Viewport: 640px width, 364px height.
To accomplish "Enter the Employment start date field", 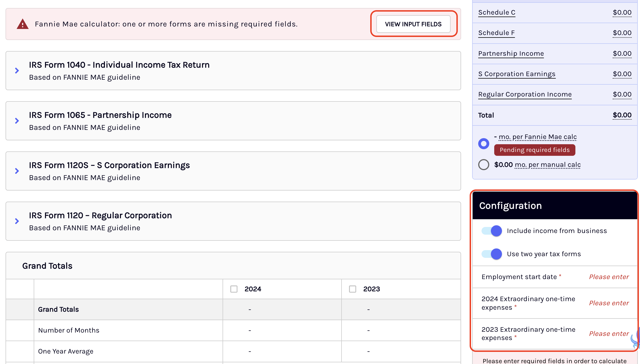I will point(609,277).
